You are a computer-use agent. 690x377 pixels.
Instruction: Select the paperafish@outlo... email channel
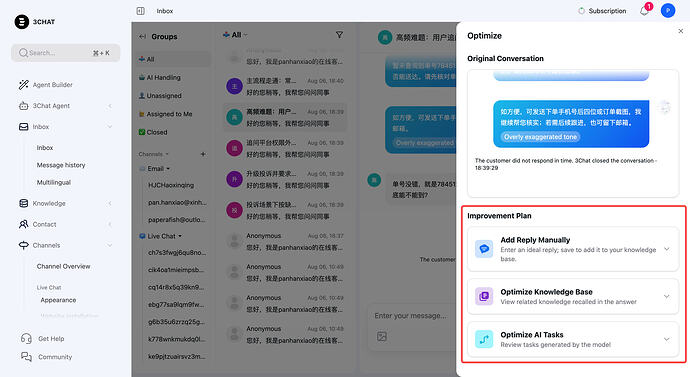pyautogui.click(x=176, y=220)
